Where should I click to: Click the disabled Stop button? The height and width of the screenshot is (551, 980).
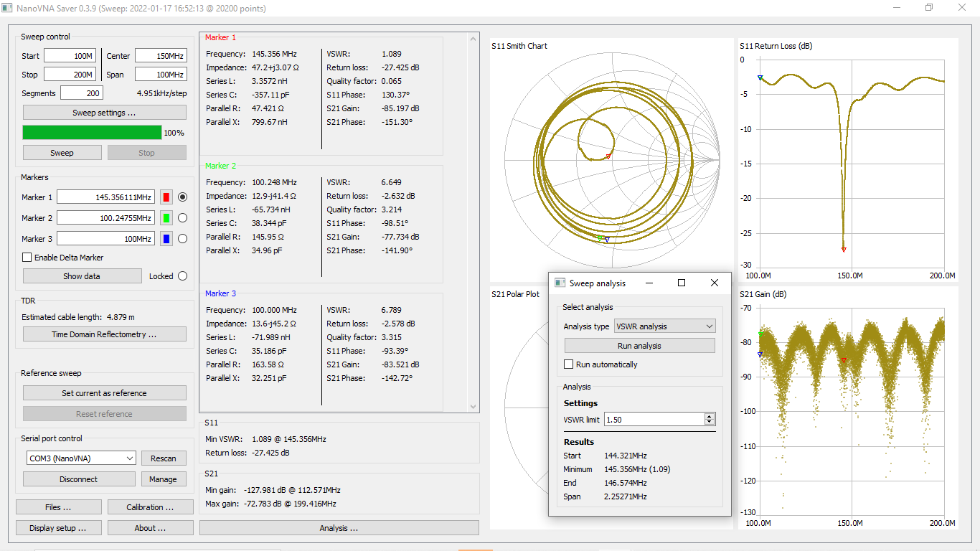(x=146, y=153)
